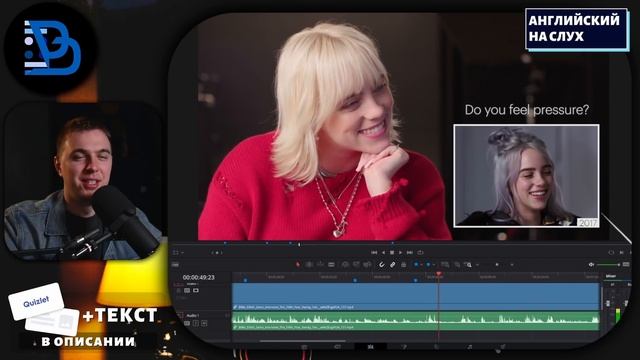Click the Insert Clip toolbar icon

click(x=345, y=264)
